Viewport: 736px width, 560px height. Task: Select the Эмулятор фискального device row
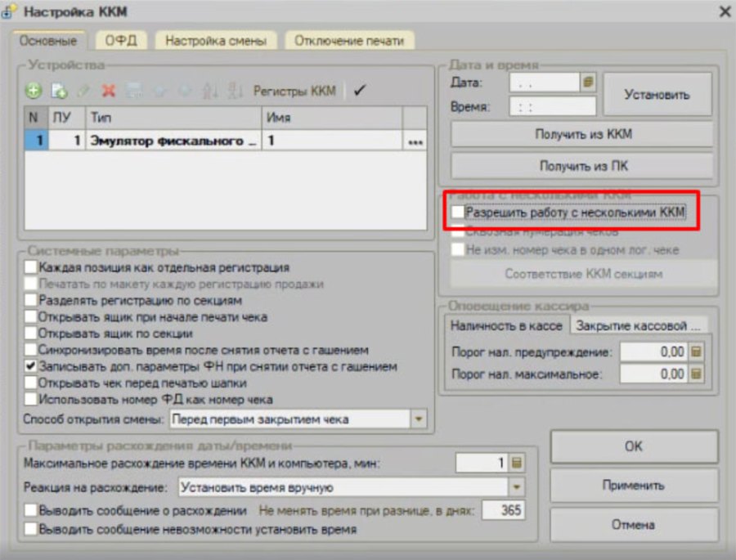[226, 141]
